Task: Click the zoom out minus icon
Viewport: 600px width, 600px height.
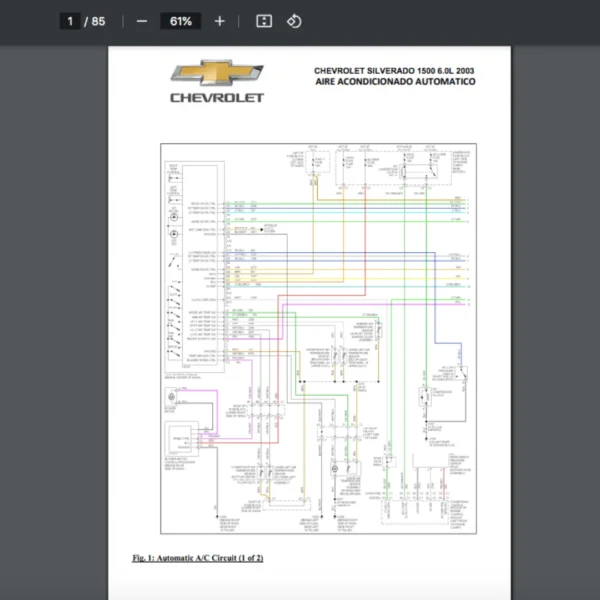Action: tap(142, 21)
